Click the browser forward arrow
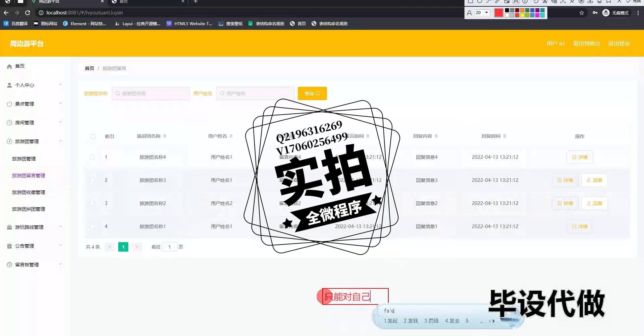This screenshot has height=336, width=644. (x=17, y=13)
